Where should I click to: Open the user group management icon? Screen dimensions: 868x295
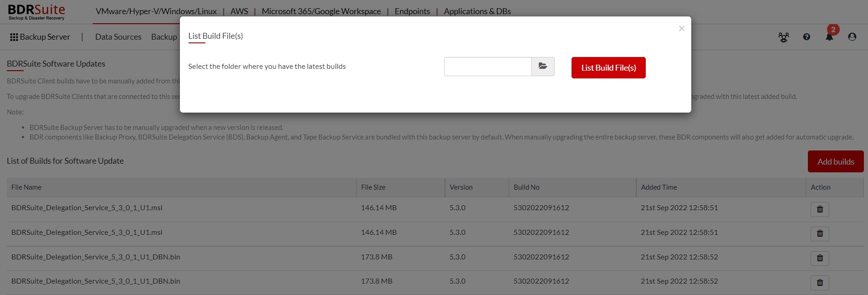783,37
